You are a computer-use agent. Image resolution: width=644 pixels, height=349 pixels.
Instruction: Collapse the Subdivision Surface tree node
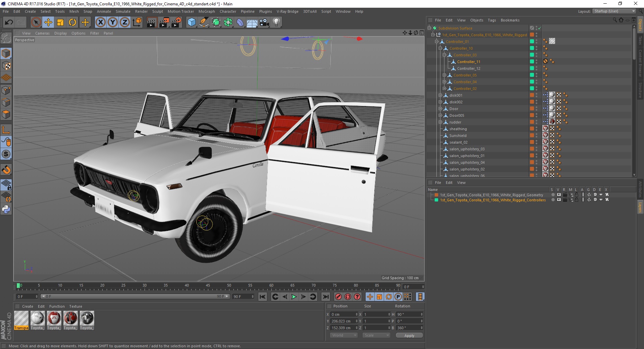pos(429,28)
